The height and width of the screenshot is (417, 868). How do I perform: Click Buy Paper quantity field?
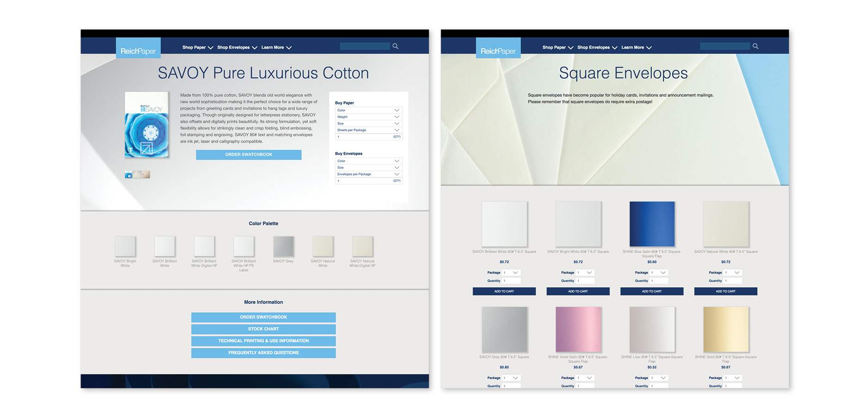pyautogui.click(x=368, y=137)
